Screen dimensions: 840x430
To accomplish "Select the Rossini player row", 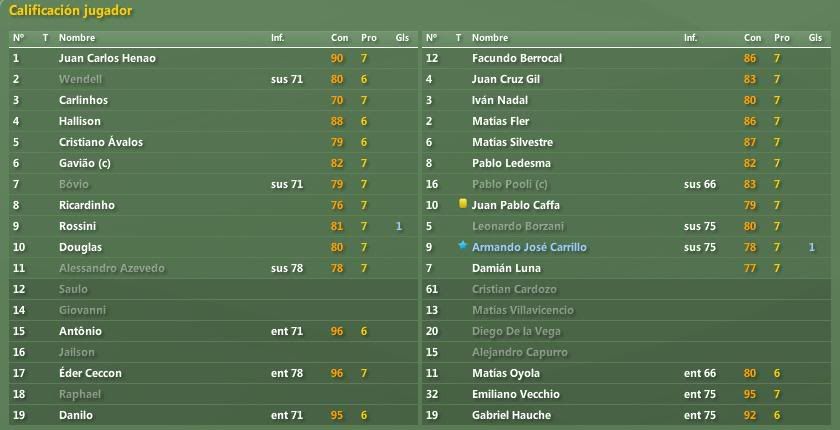I will coord(213,227).
